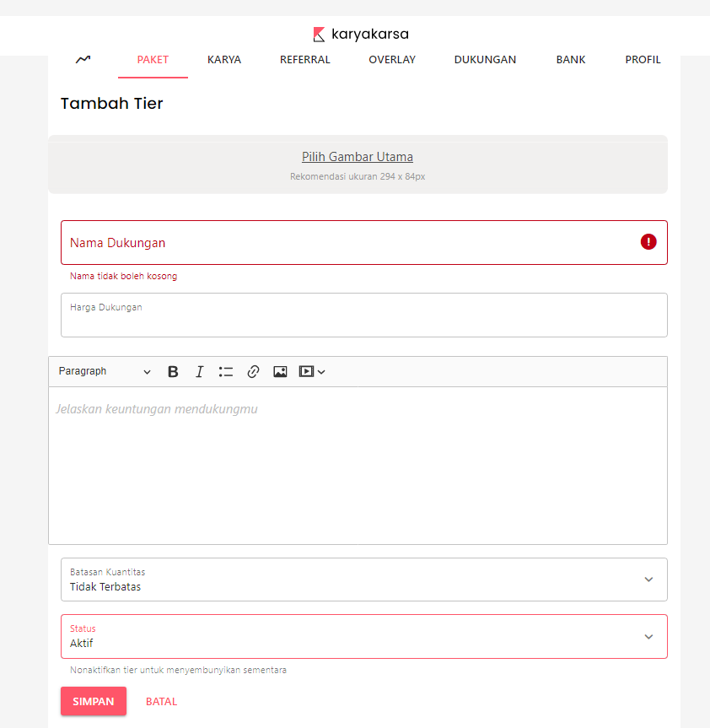Toggle italic text formatting
The width and height of the screenshot is (710, 728).
(200, 372)
